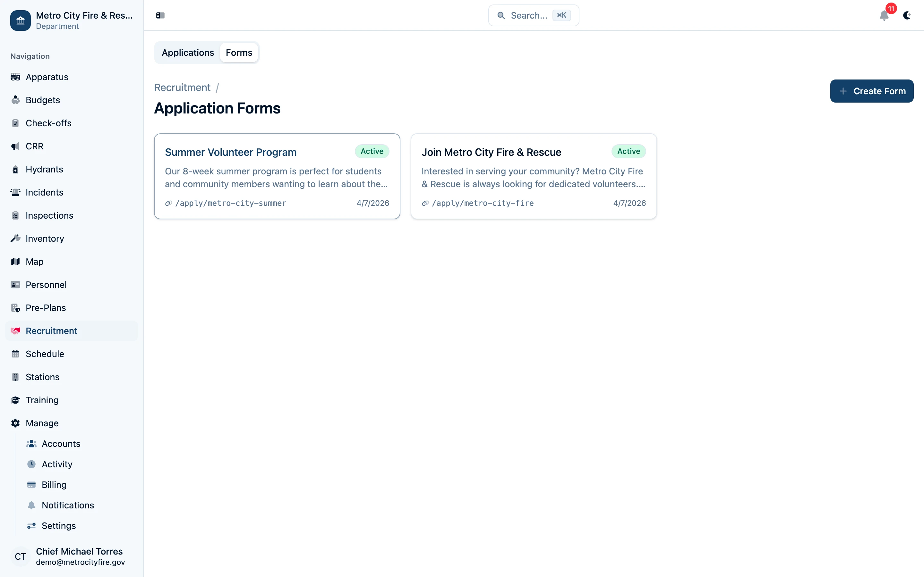Open the user profile for Chief Michael Torres
The image size is (924, 577).
pyautogui.click(x=71, y=556)
